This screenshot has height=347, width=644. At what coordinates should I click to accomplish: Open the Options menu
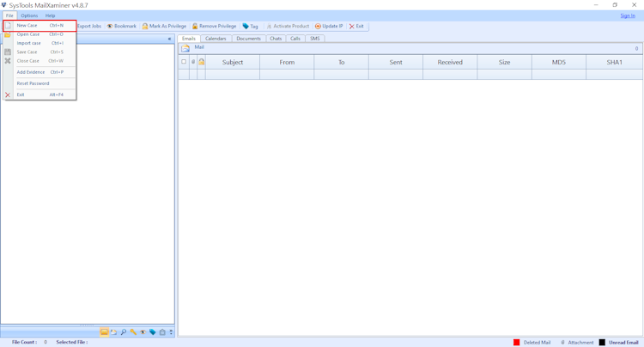point(29,15)
